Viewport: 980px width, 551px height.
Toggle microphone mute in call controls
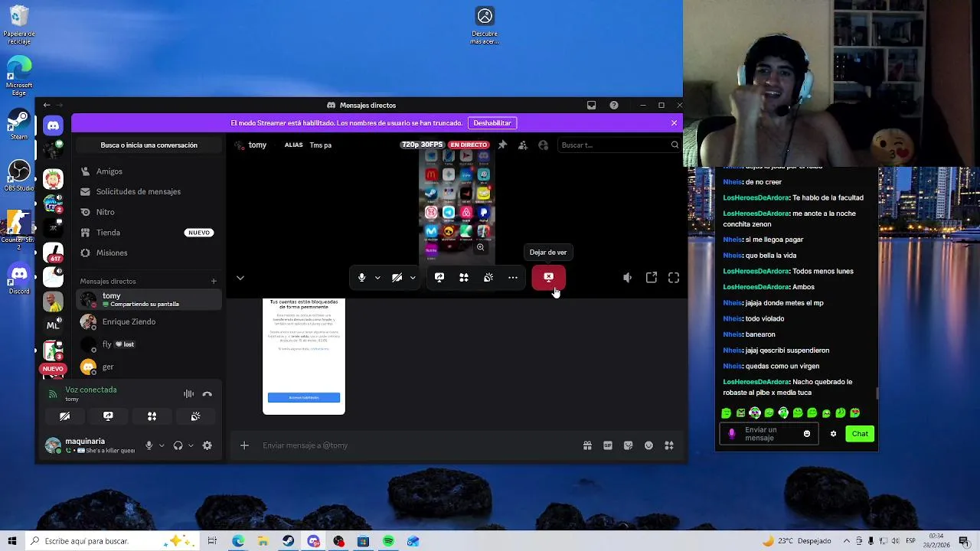pos(361,278)
